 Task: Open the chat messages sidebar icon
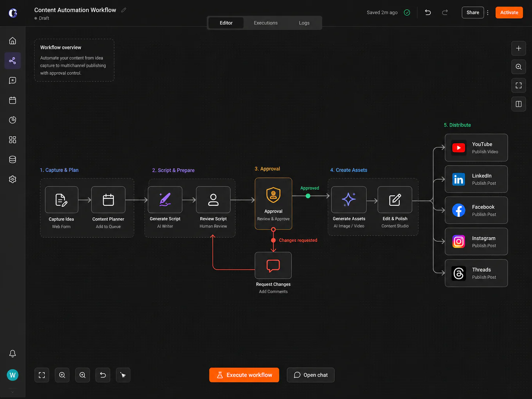(x=12, y=80)
